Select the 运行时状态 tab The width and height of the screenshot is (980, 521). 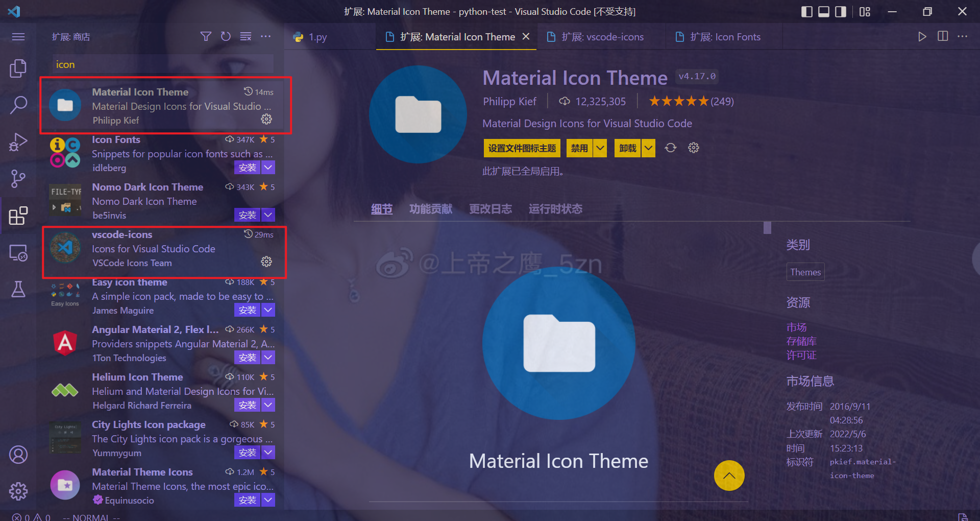(x=555, y=209)
